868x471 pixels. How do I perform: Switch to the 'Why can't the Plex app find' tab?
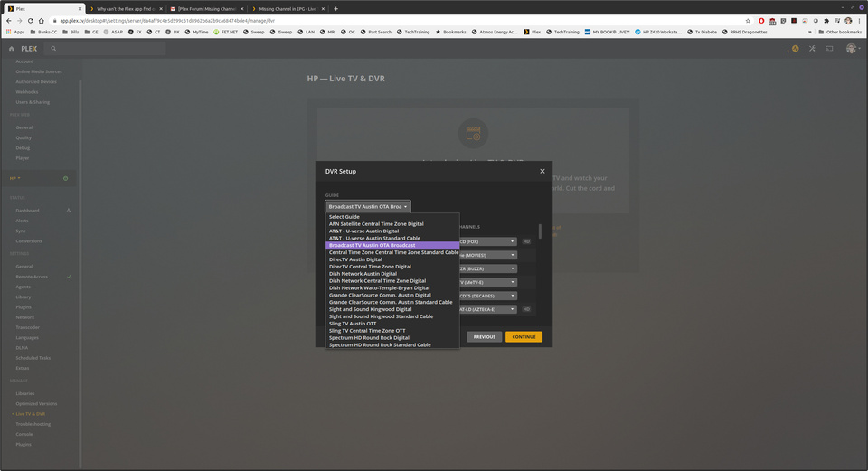(126, 9)
